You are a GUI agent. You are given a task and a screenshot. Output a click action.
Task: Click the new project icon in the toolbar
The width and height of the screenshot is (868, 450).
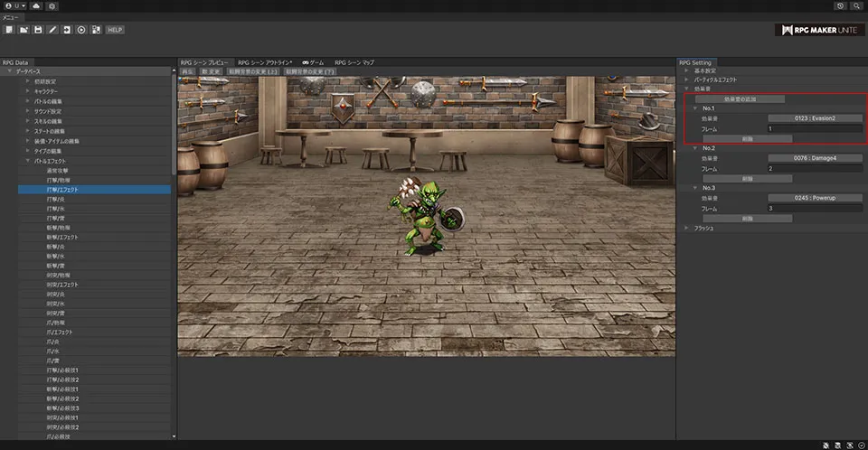(x=8, y=30)
